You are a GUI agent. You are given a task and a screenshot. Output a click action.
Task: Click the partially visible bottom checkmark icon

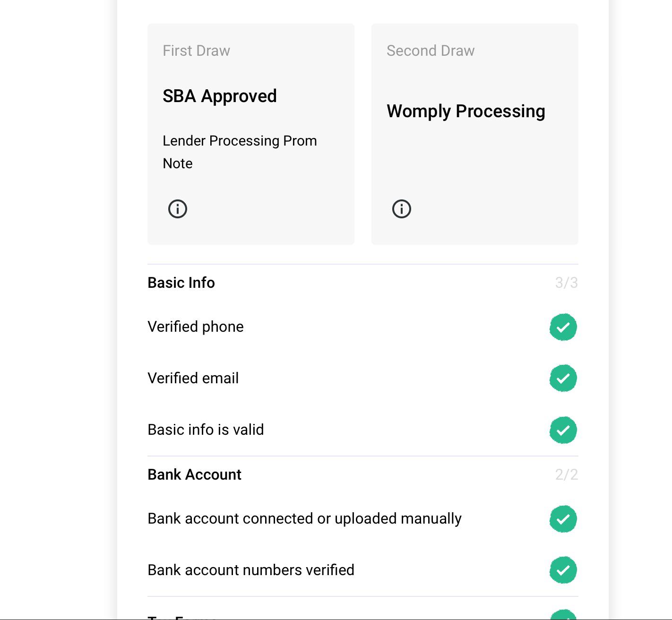(563, 615)
